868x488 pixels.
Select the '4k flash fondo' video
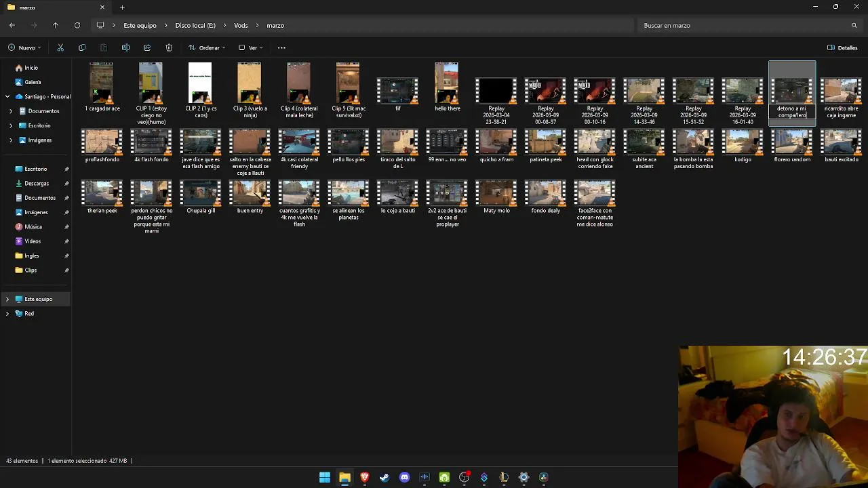coord(151,146)
